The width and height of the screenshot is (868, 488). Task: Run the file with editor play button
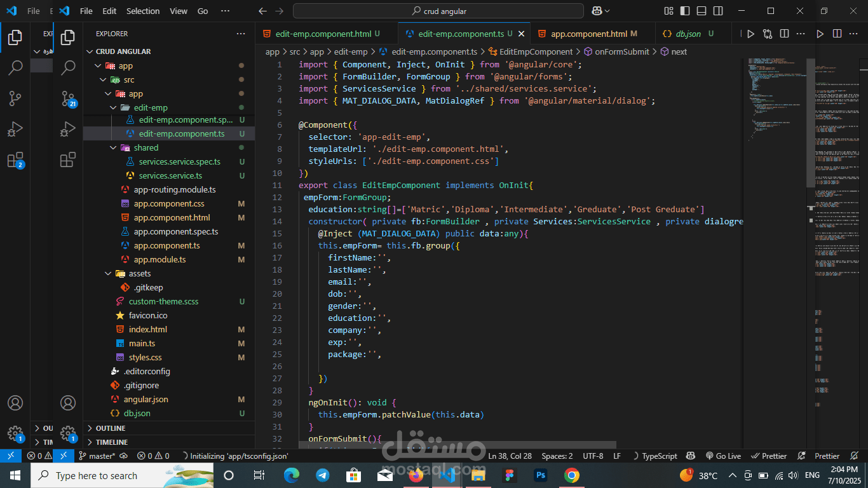[750, 34]
